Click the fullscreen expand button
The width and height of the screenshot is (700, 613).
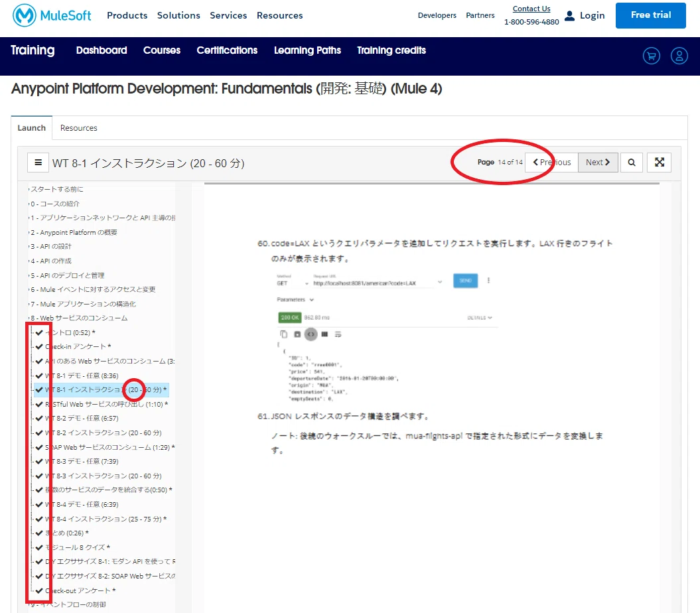[x=660, y=163]
